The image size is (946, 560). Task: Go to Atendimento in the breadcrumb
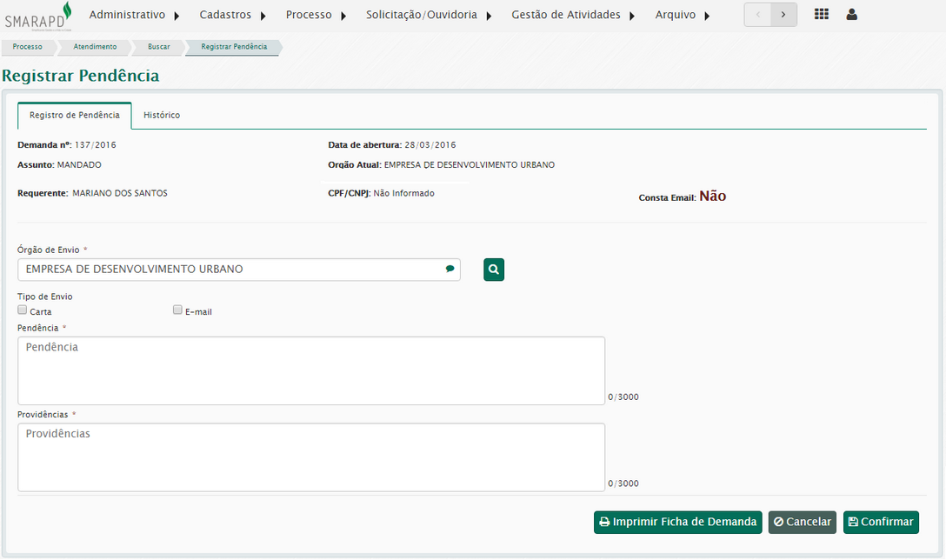pyautogui.click(x=95, y=47)
